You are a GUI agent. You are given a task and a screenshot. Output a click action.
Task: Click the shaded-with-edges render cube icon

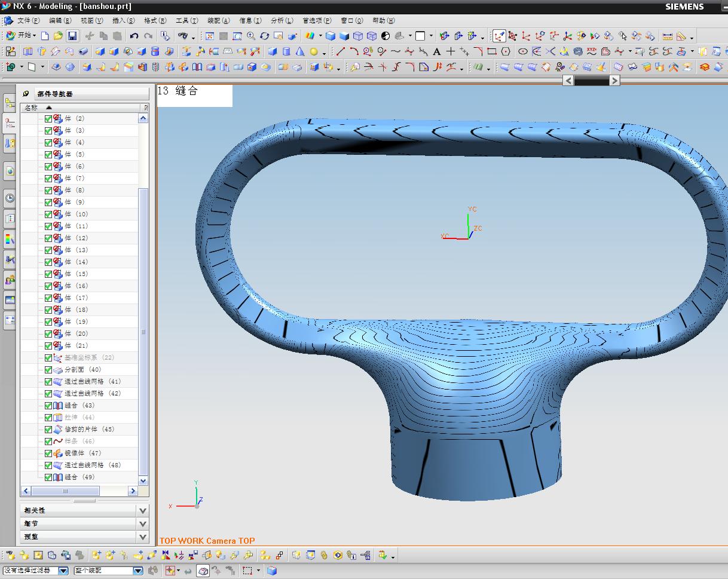click(331, 36)
